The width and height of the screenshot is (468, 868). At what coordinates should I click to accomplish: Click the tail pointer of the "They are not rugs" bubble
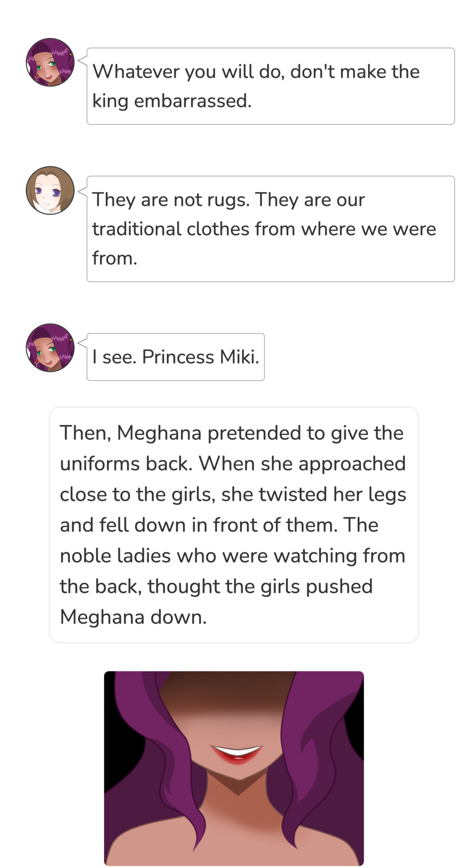coord(83,191)
